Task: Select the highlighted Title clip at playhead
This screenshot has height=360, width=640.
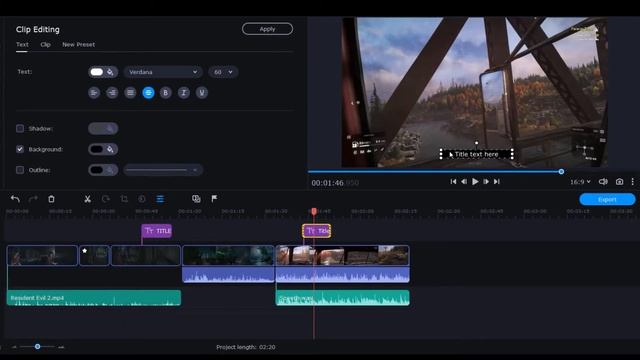Action: pos(317,231)
